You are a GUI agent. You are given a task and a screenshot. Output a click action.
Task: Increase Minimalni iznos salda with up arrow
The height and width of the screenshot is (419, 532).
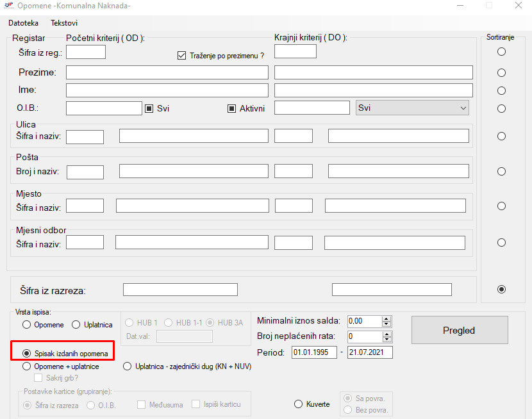tap(386, 318)
